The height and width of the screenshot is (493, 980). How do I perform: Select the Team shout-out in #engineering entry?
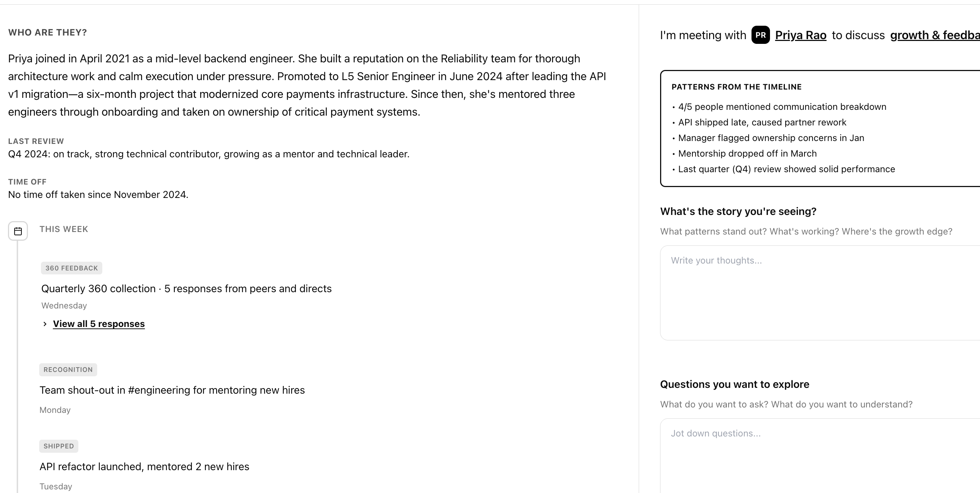[x=172, y=390]
